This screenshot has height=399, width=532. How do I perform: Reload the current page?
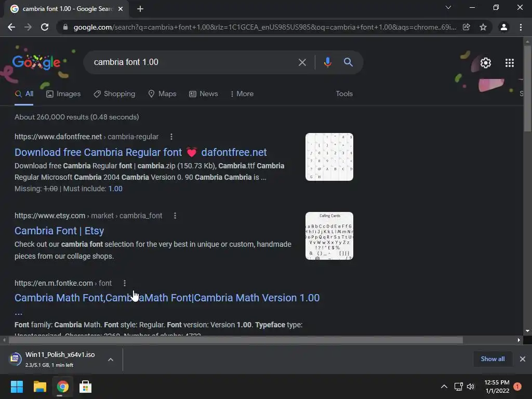tap(45, 27)
